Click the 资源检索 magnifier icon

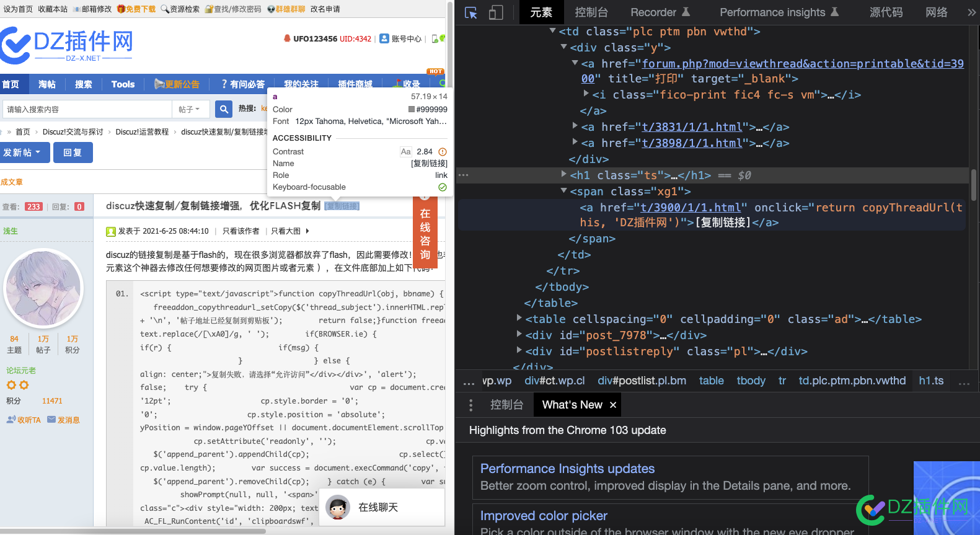click(165, 9)
